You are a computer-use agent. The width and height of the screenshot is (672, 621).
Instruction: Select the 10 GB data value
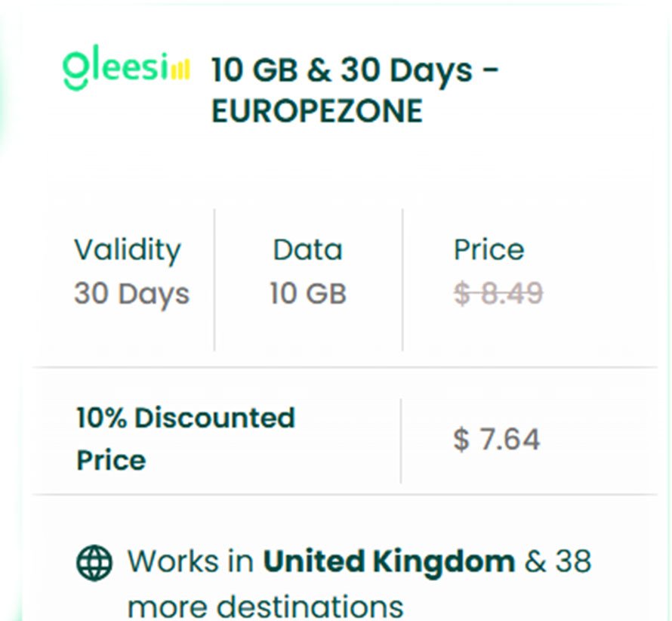click(307, 293)
